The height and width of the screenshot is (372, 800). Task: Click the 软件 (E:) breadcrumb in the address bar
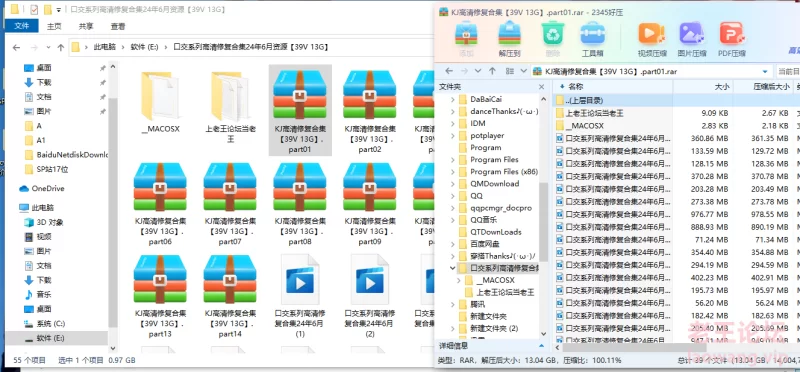[x=144, y=47]
